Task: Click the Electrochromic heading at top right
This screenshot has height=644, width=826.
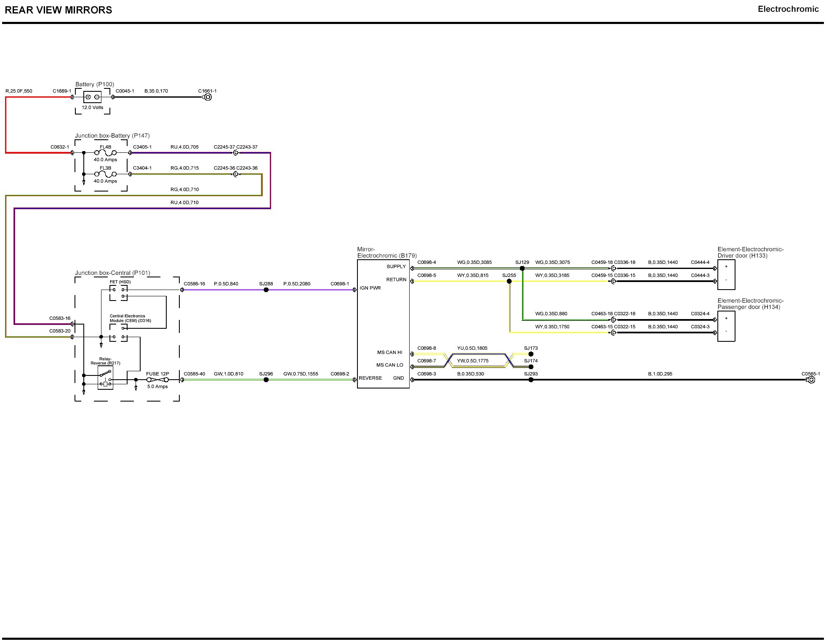Action: click(788, 9)
